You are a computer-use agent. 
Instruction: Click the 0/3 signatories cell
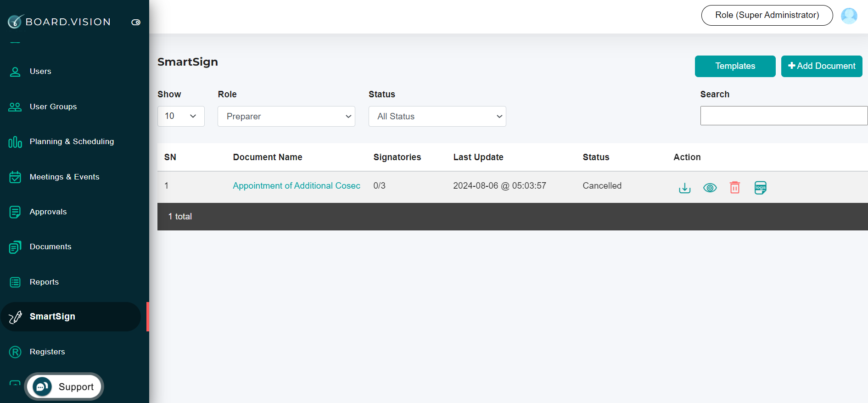(380, 185)
